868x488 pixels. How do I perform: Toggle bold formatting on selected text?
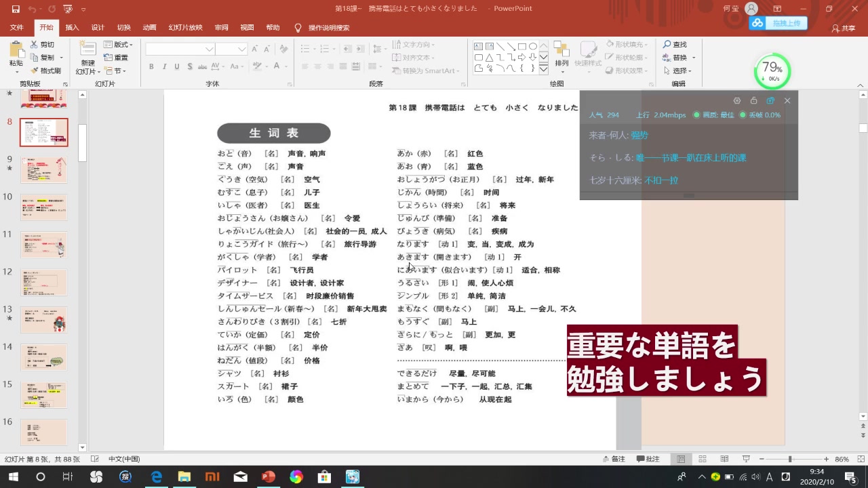point(151,67)
